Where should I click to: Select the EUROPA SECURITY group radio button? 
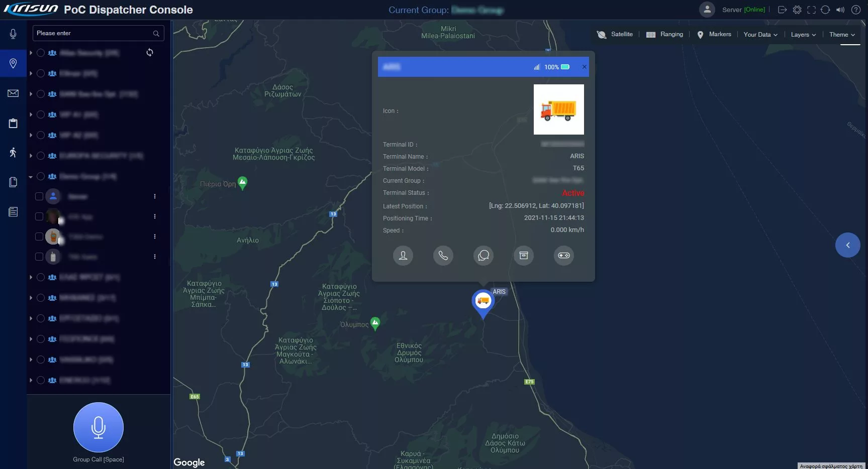click(41, 156)
